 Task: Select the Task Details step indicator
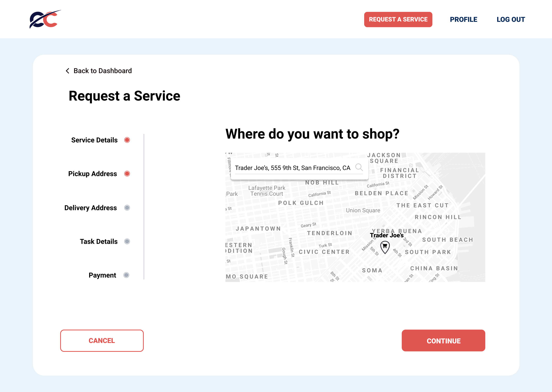(127, 242)
